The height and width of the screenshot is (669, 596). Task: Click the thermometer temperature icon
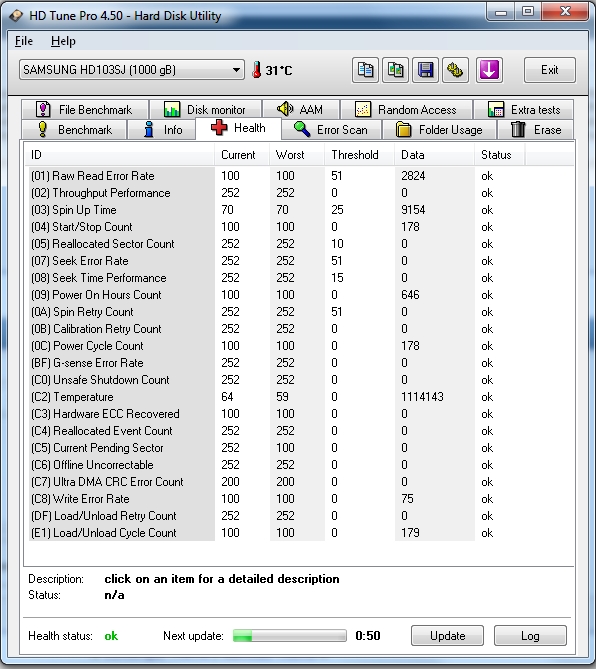click(256, 70)
